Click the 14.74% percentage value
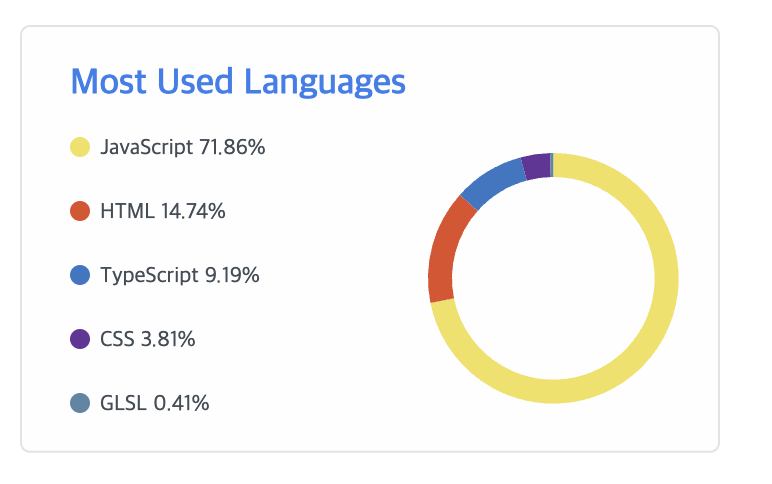 click(x=193, y=211)
